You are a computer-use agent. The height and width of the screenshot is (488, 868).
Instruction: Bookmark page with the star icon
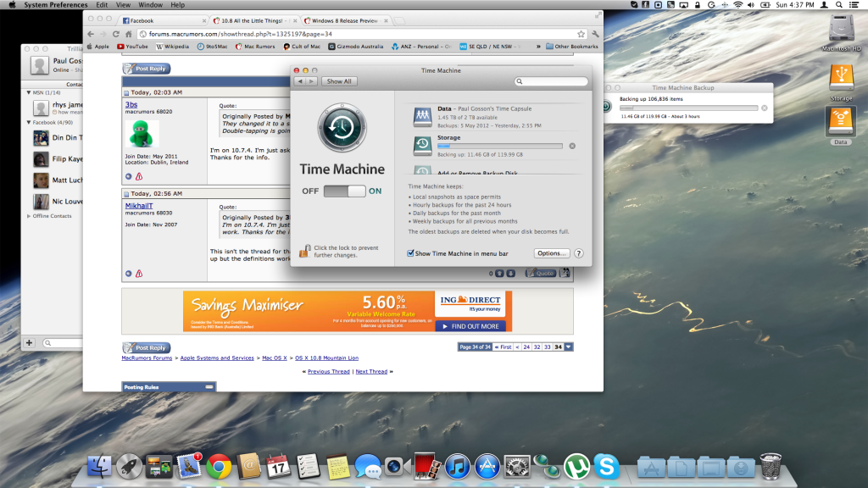pos(581,34)
